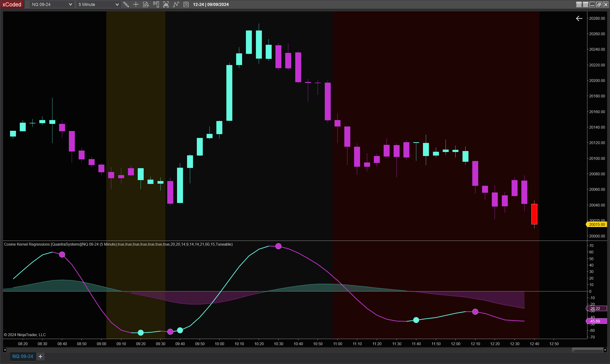The width and height of the screenshot is (610, 364).
Task: Open the Strategies dialog icon
Action: [x=186, y=5]
